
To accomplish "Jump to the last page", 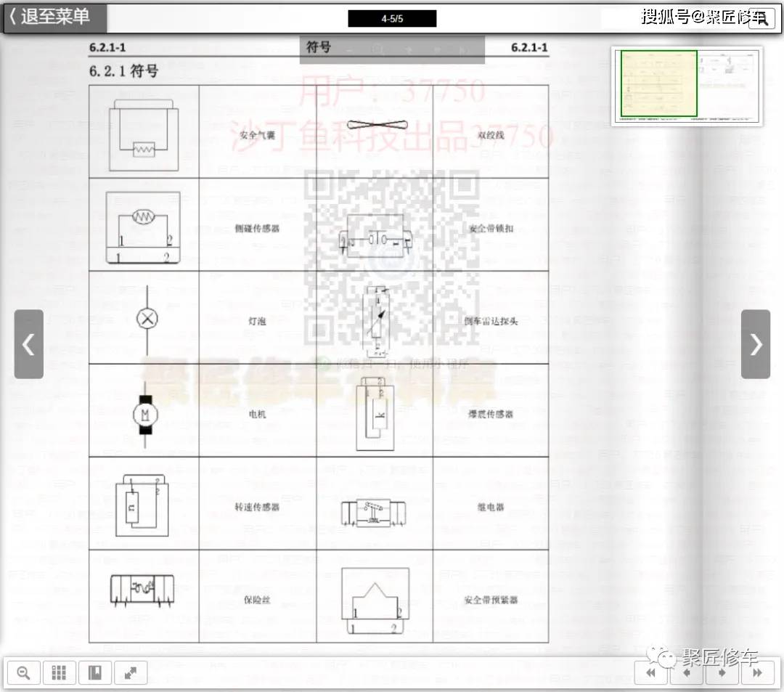I will click(x=757, y=672).
